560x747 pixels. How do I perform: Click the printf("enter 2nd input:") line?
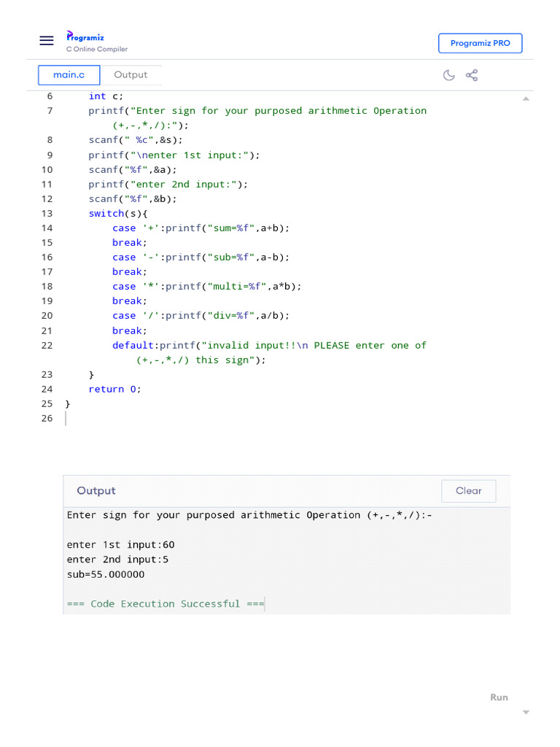point(168,185)
